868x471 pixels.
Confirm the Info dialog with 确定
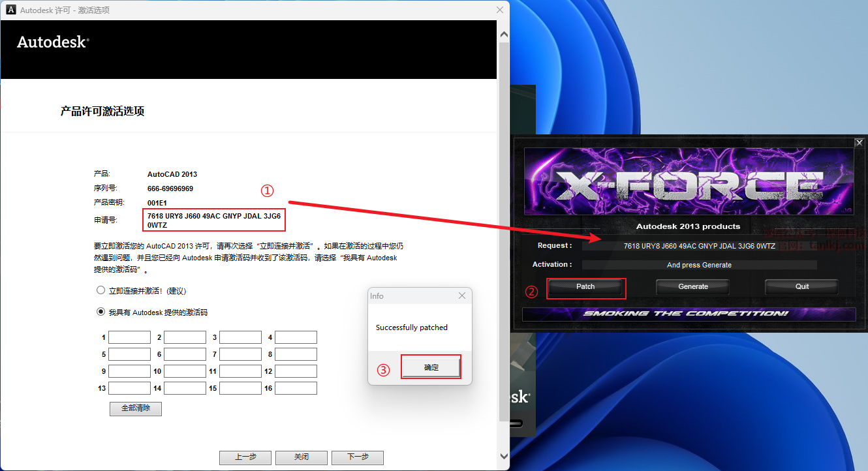(431, 367)
